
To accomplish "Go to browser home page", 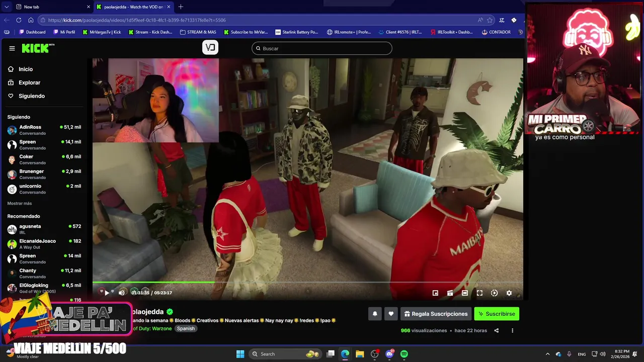I will [31, 20].
